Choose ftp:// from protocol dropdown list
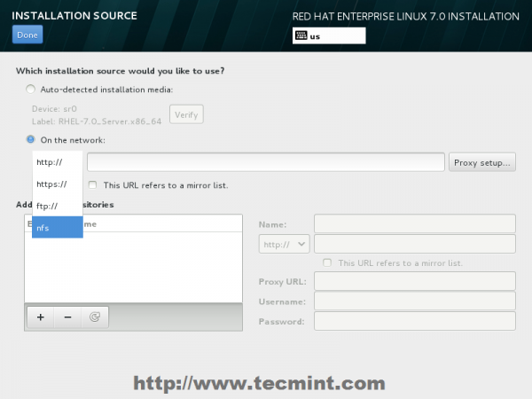 [58, 206]
